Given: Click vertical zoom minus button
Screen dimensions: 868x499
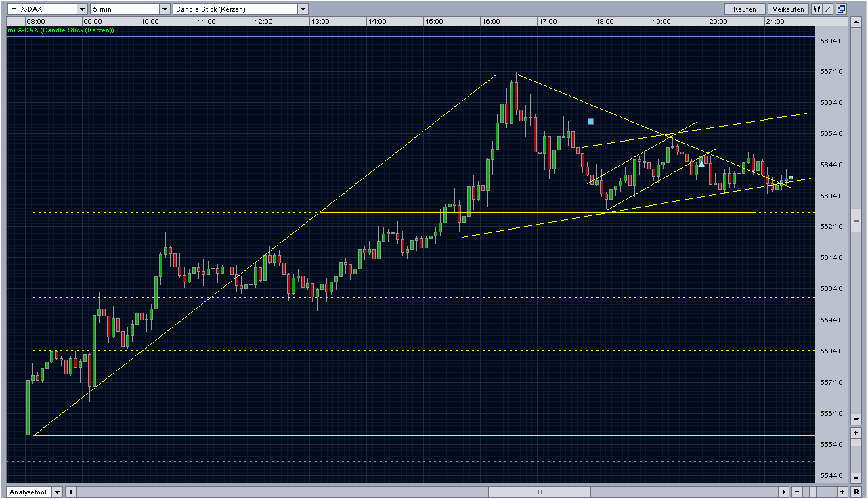Looking at the screenshot, I should [856, 478].
